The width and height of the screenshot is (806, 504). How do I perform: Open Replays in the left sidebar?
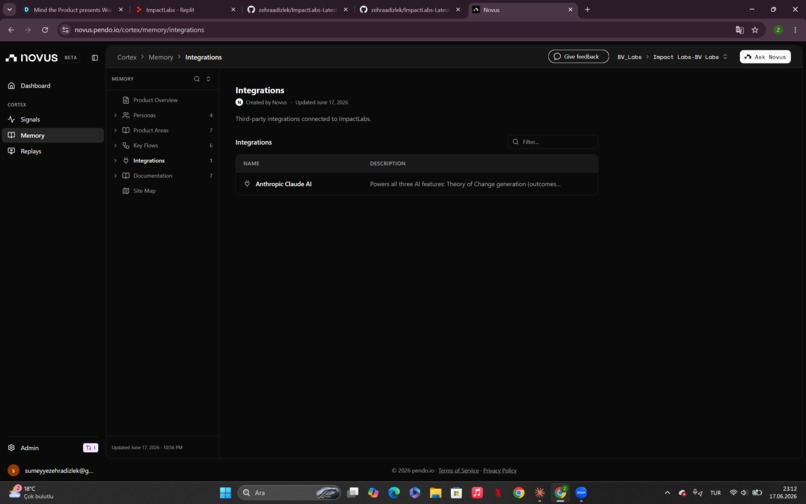pyautogui.click(x=30, y=151)
